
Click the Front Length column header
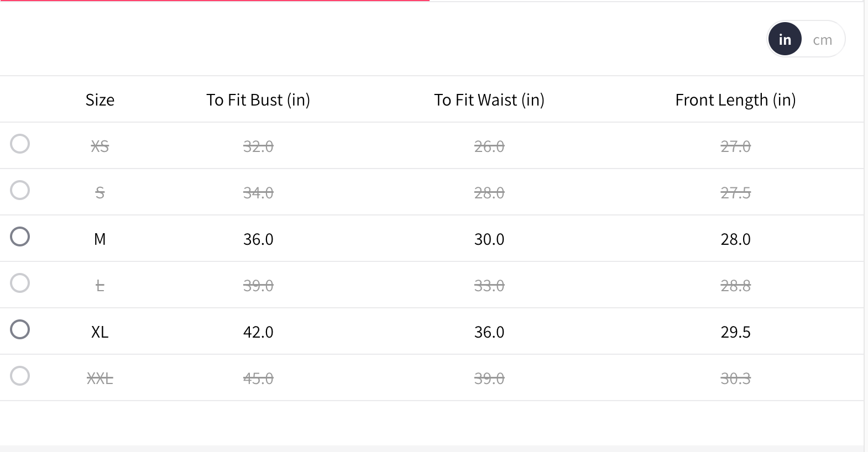pyautogui.click(x=735, y=100)
